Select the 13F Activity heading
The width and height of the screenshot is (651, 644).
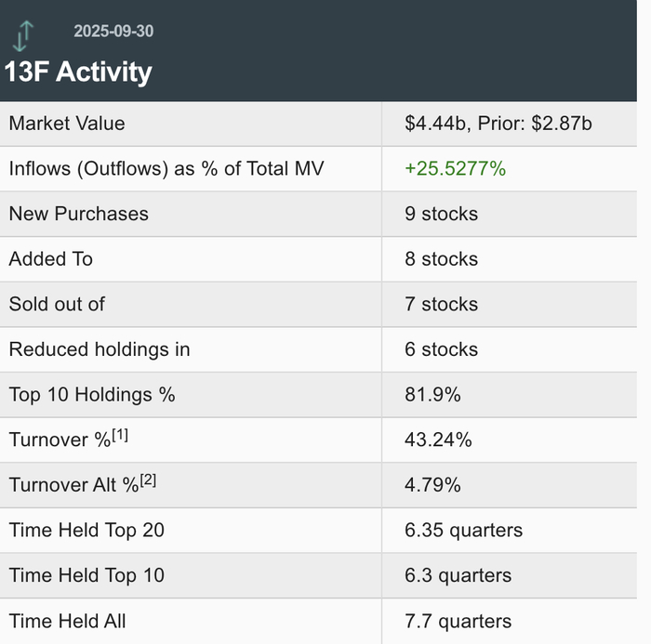coord(78,72)
